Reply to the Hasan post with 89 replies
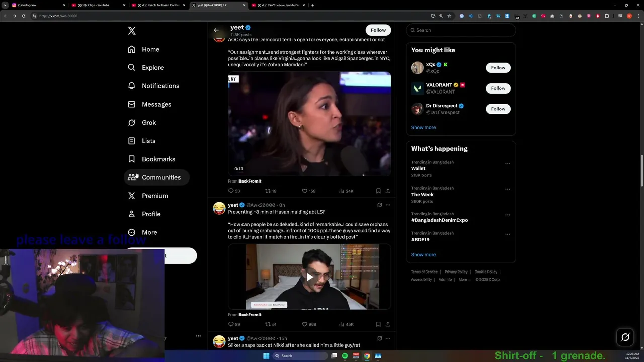The width and height of the screenshot is (644, 362). coord(234,324)
